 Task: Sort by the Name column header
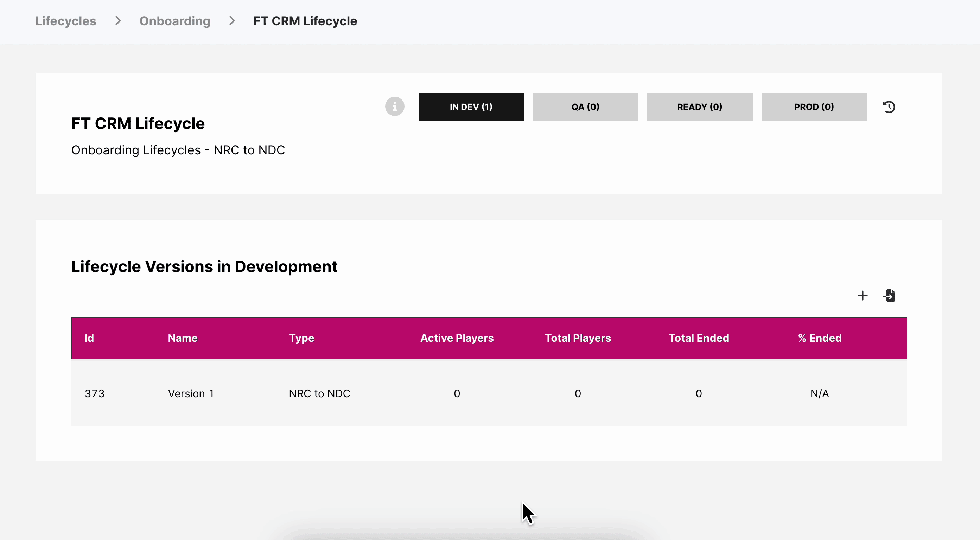pos(183,338)
